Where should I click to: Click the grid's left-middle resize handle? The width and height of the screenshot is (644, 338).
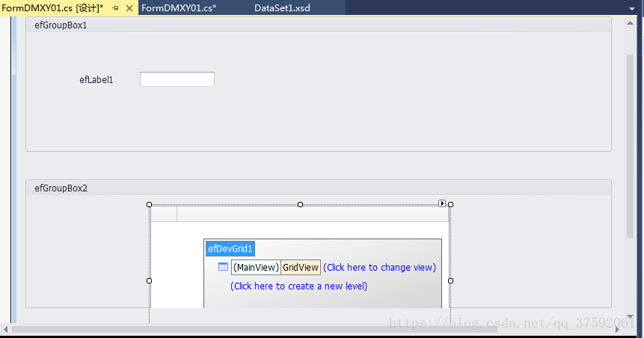pos(149,281)
